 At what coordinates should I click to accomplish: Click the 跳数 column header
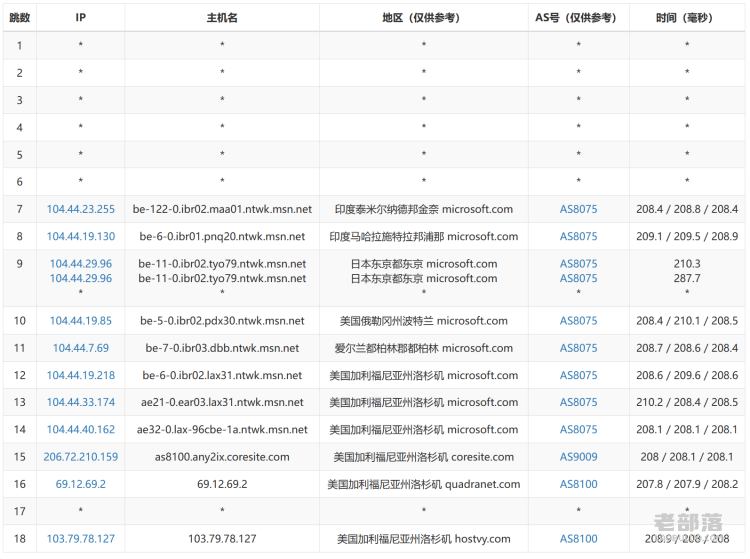click(x=20, y=18)
